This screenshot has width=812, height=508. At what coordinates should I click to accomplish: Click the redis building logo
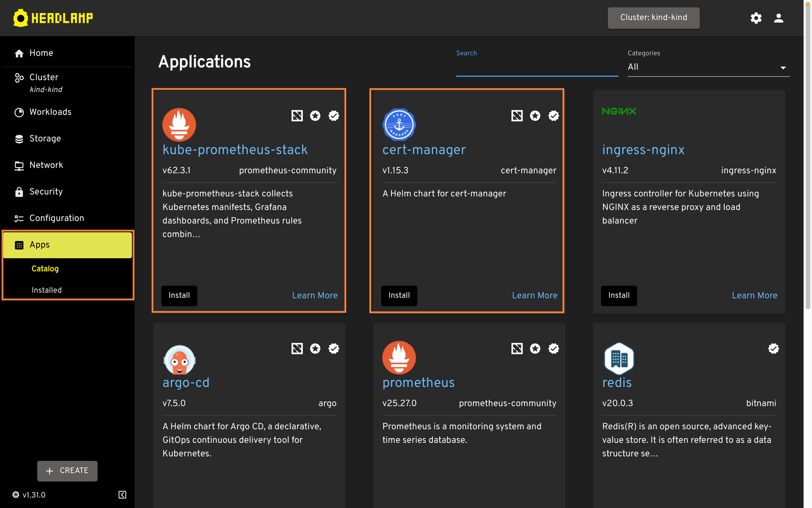click(619, 358)
